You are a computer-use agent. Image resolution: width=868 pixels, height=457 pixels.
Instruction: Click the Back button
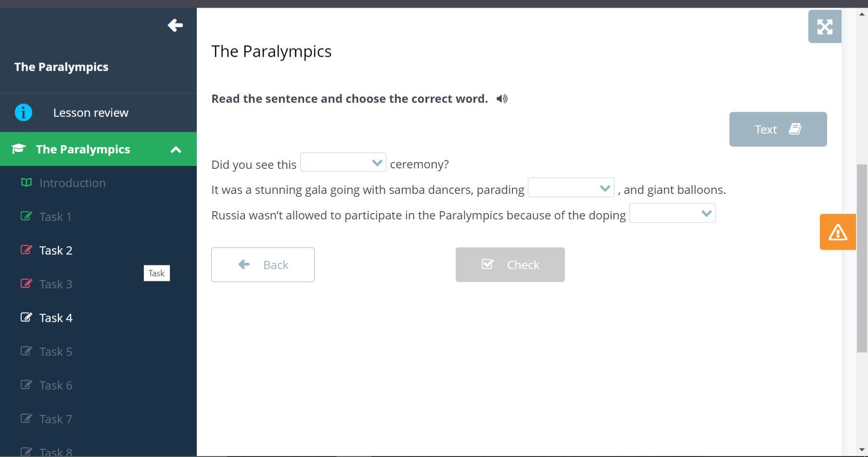point(263,265)
